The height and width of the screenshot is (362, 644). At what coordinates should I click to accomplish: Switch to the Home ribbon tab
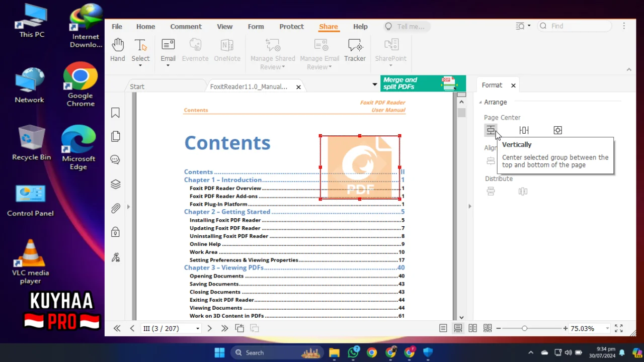pos(146,27)
